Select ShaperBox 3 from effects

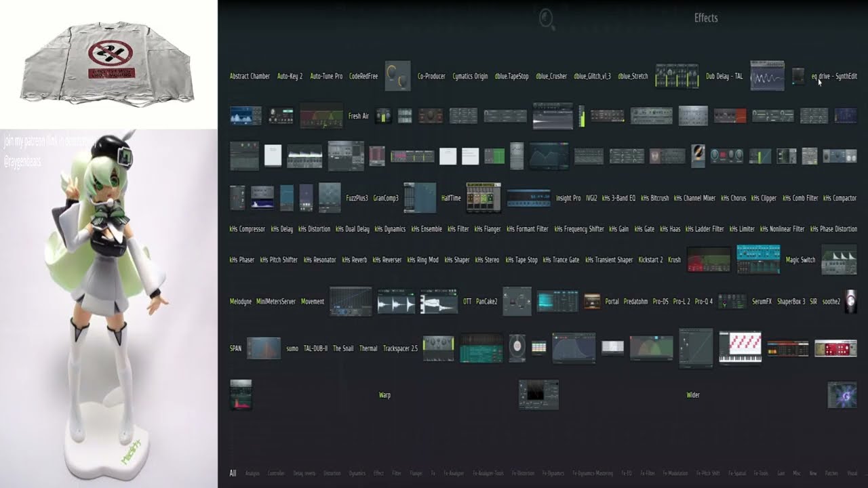pyautogui.click(x=791, y=301)
